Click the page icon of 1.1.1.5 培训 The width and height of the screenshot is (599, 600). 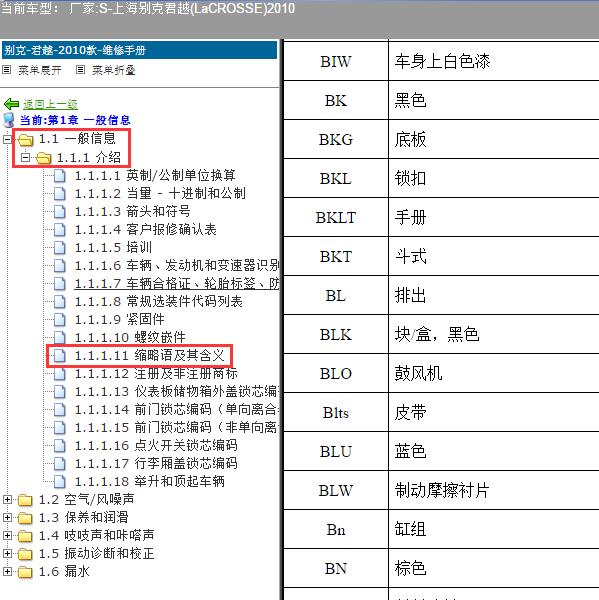tap(59, 248)
